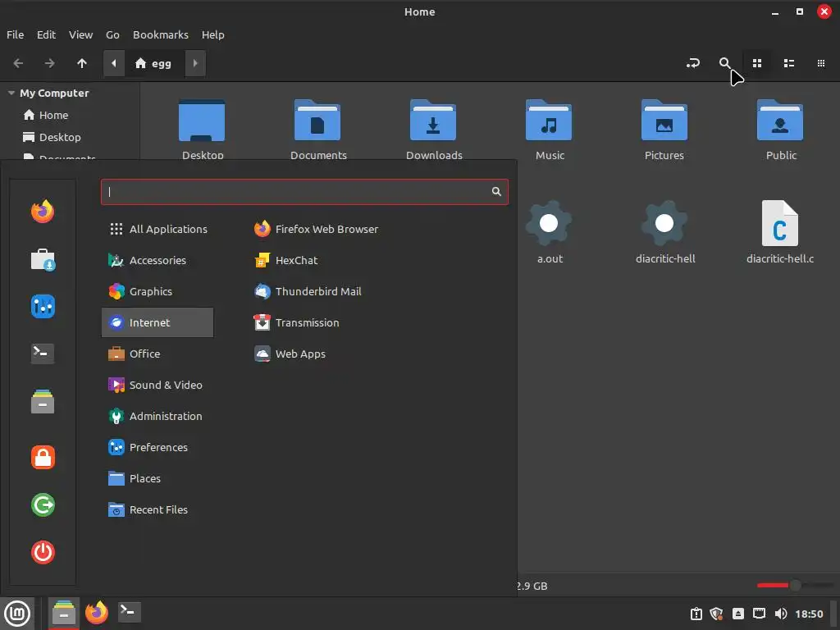Open the Help menu
Viewport: 840px width, 630px height.
coord(212,34)
